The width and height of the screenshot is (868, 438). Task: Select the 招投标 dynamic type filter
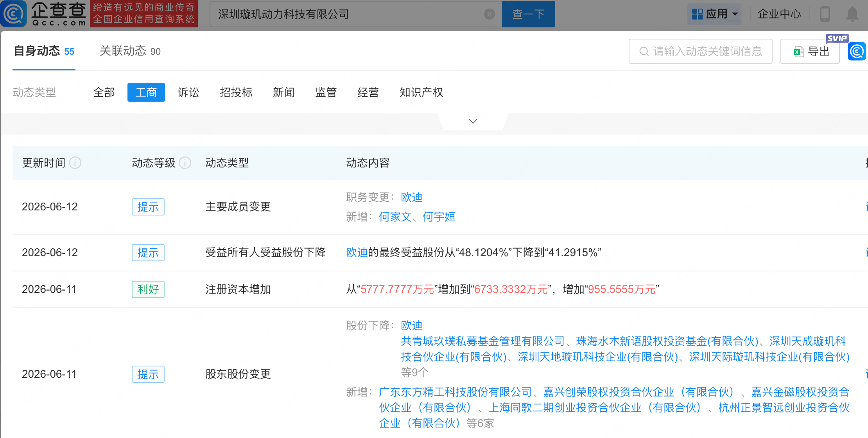236,92
